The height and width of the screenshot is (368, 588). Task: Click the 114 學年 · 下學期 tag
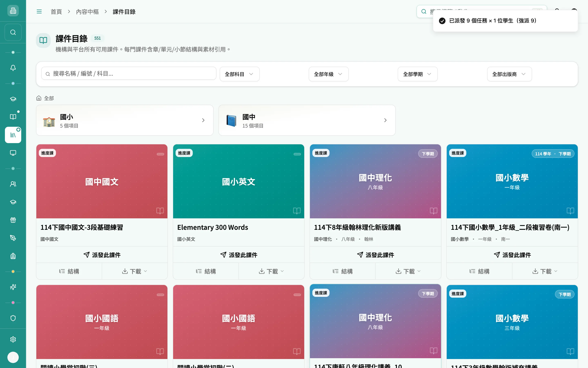(x=553, y=154)
